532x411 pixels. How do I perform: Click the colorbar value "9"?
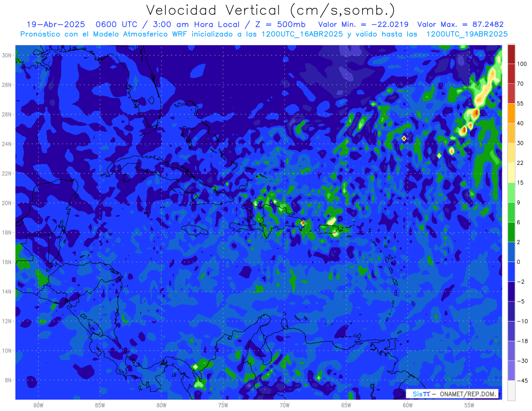click(519, 203)
